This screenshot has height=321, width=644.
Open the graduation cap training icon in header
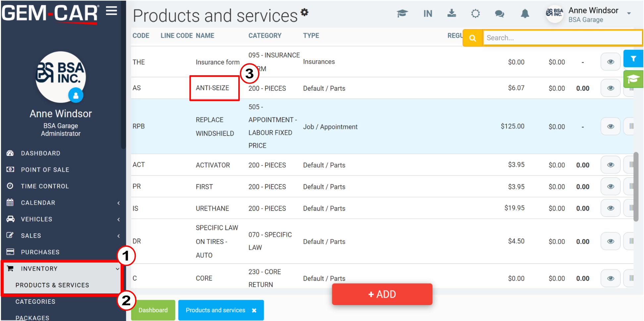pos(402,14)
